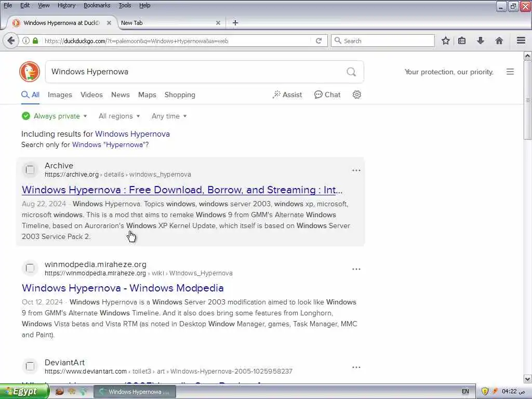Image resolution: width=532 pixels, height=399 pixels.
Task: Switch to Maps search results
Action: pos(147,95)
